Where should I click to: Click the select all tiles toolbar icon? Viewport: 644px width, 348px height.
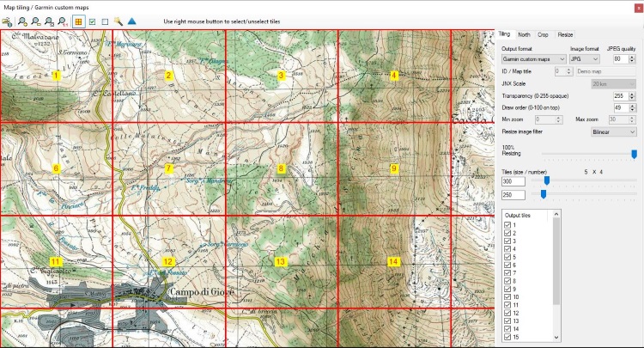[x=92, y=21]
